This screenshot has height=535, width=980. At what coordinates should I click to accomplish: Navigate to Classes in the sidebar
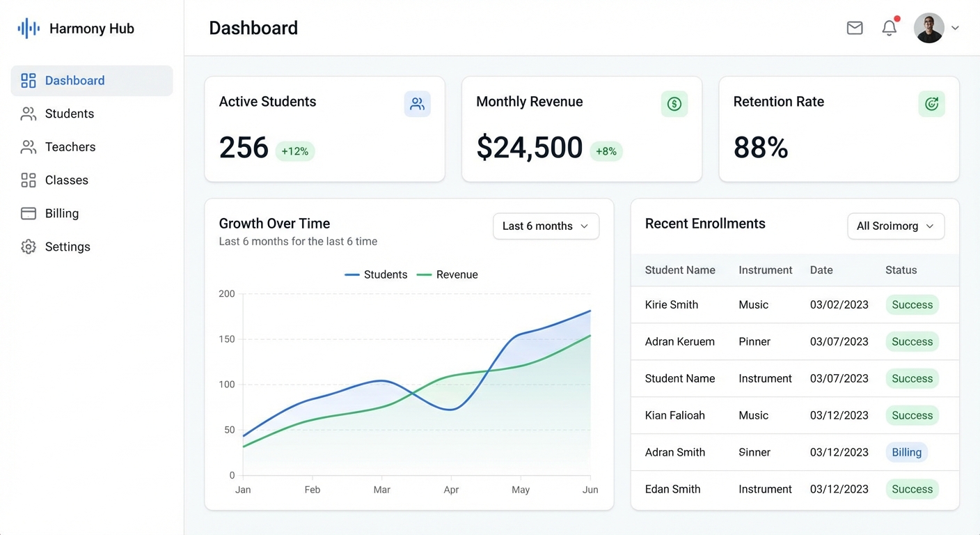pos(66,180)
